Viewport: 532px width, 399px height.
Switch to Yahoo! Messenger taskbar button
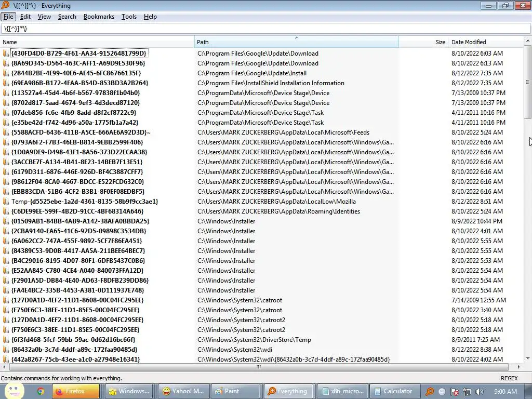pyautogui.click(x=183, y=391)
